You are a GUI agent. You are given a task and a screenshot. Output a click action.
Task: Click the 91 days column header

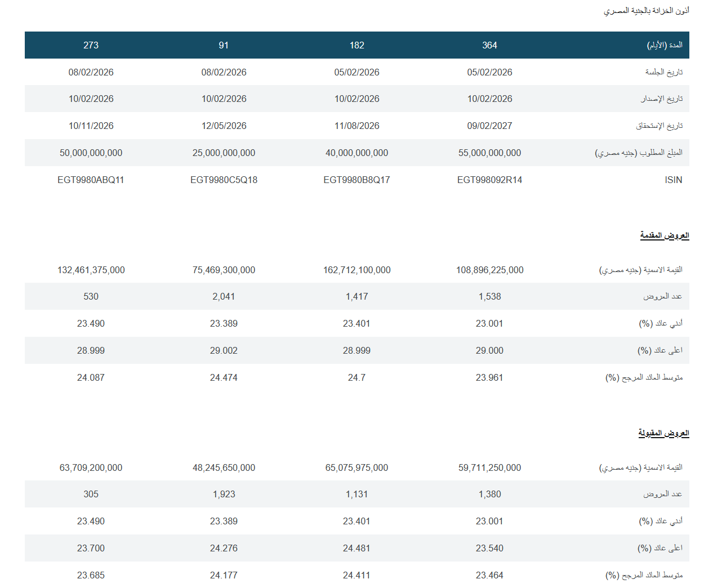tap(224, 45)
